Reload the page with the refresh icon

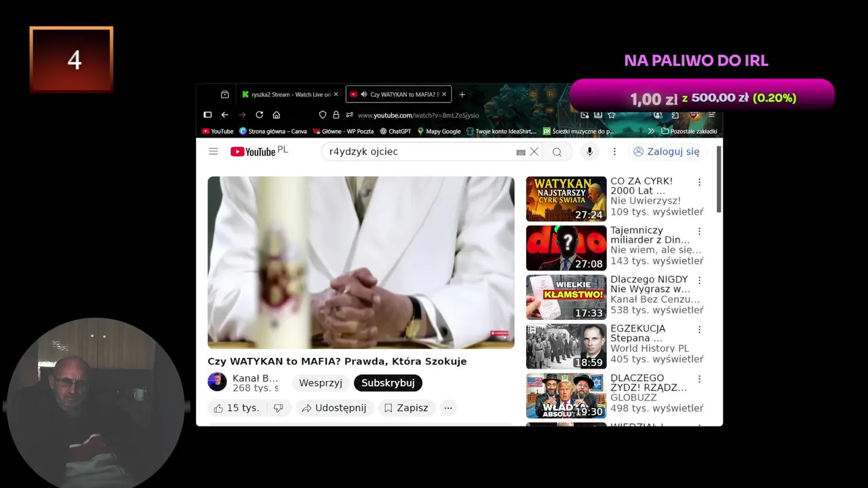pyautogui.click(x=259, y=115)
